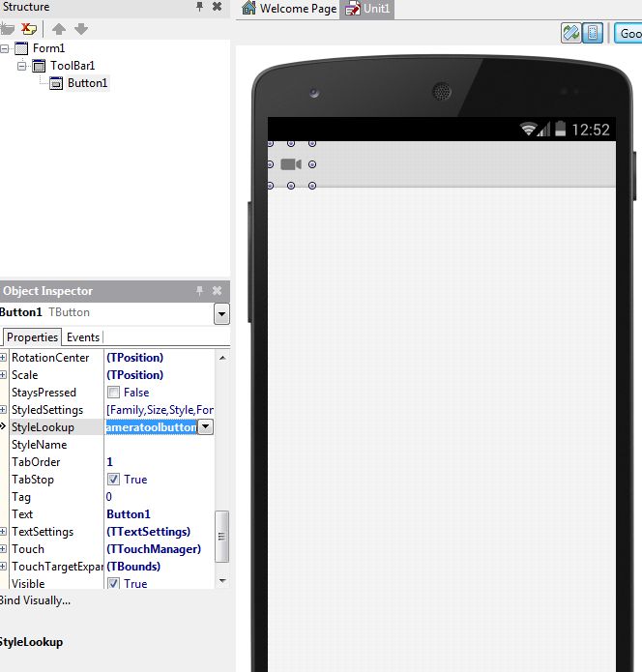Click the clock in the phone status bar
The height and width of the screenshot is (672, 642).
click(591, 130)
